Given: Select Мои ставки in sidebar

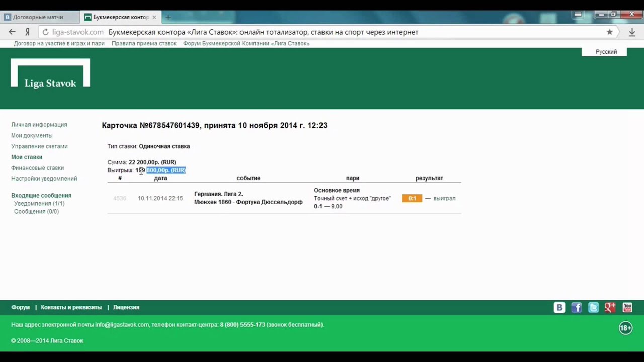Looking at the screenshot, I should [x=27, y=157].
